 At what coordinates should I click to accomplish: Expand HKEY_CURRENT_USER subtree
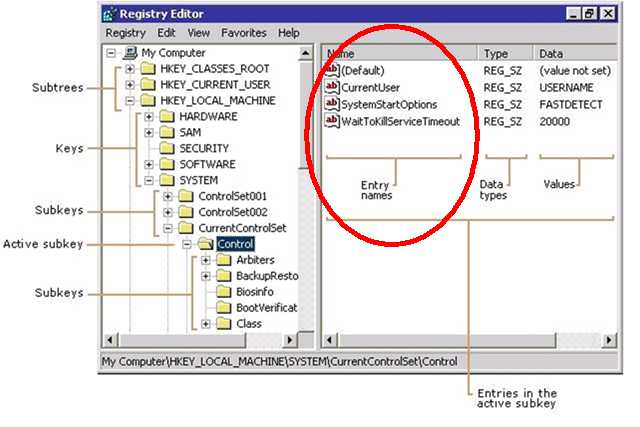pos(130,85)
